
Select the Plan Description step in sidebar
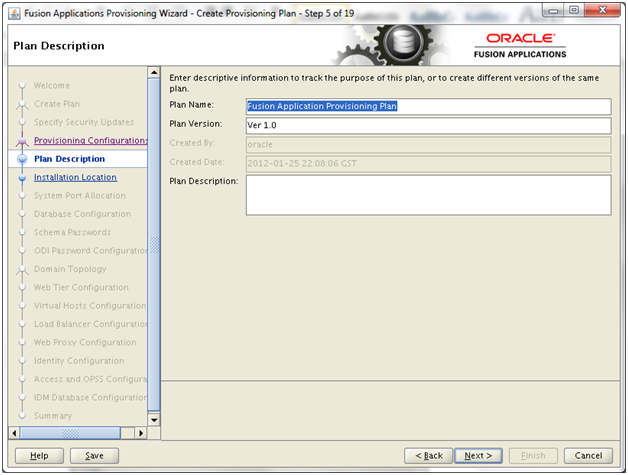[70, 159]
